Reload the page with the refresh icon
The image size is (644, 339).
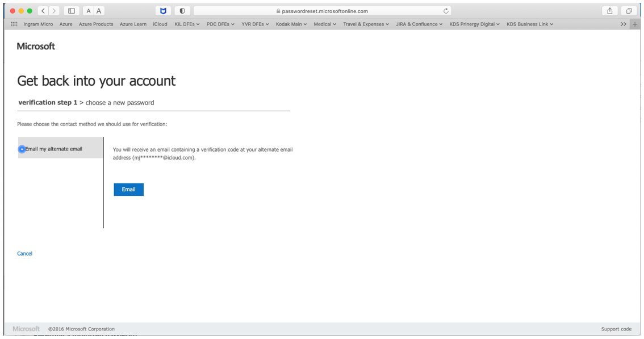pos(446,11)
